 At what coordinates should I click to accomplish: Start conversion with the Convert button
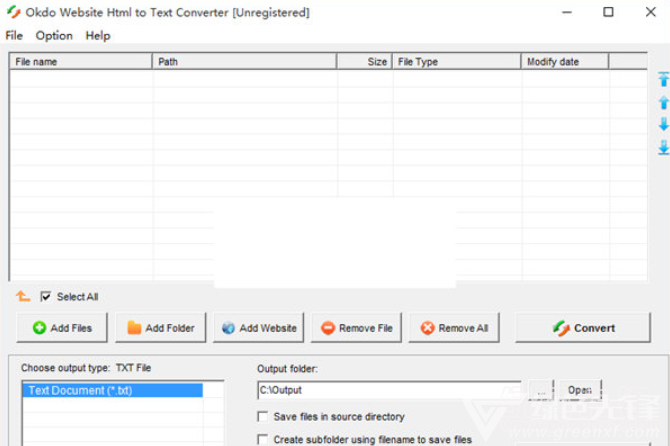tap(583, 328)
